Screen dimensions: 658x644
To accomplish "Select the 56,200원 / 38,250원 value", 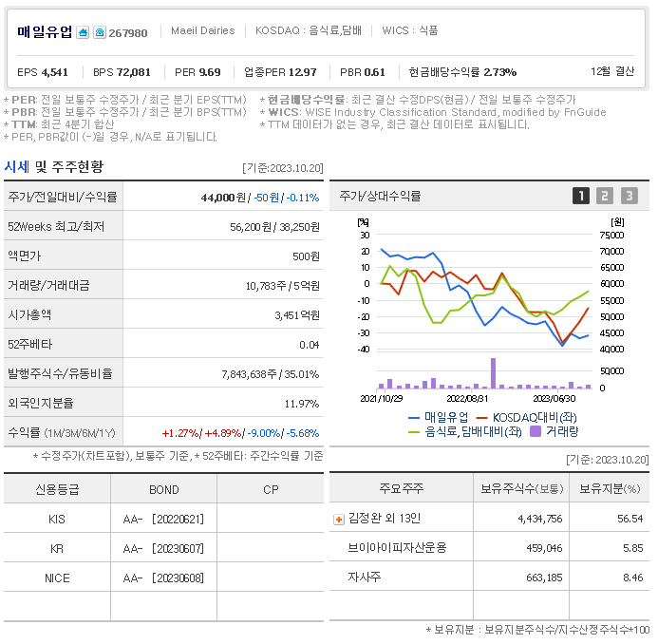I will point(274,227).
